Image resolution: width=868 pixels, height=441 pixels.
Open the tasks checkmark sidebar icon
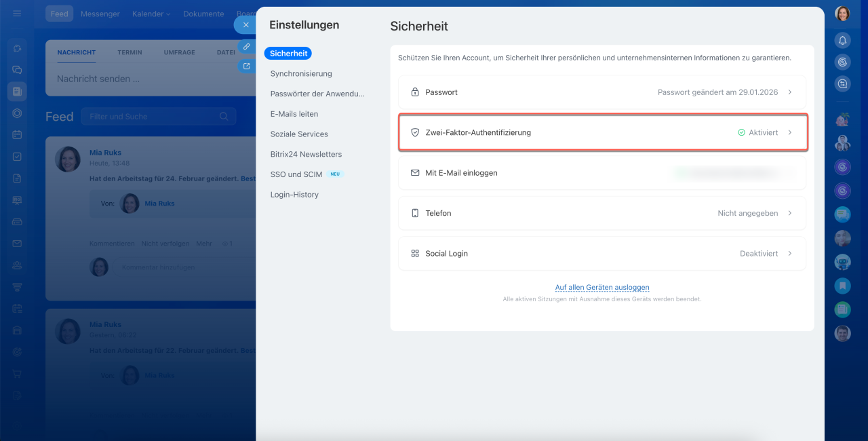point(17,157)
